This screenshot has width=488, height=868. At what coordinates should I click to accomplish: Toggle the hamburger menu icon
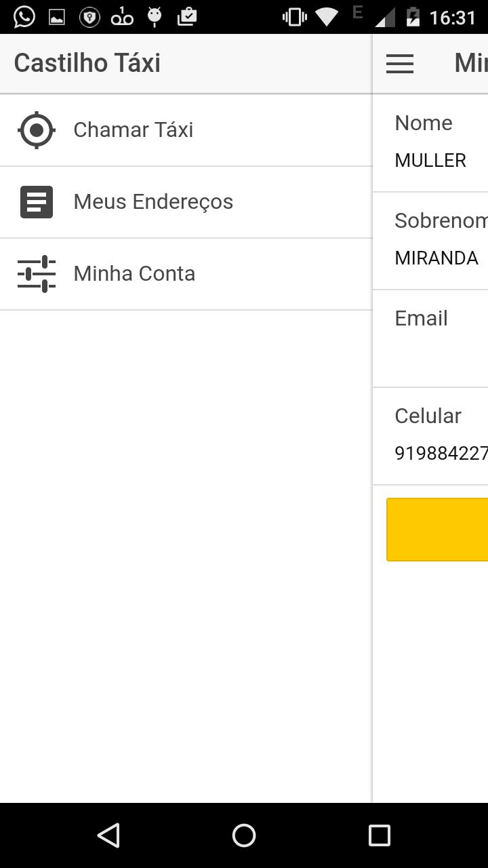pyautogui.click(x=400, y=64)
